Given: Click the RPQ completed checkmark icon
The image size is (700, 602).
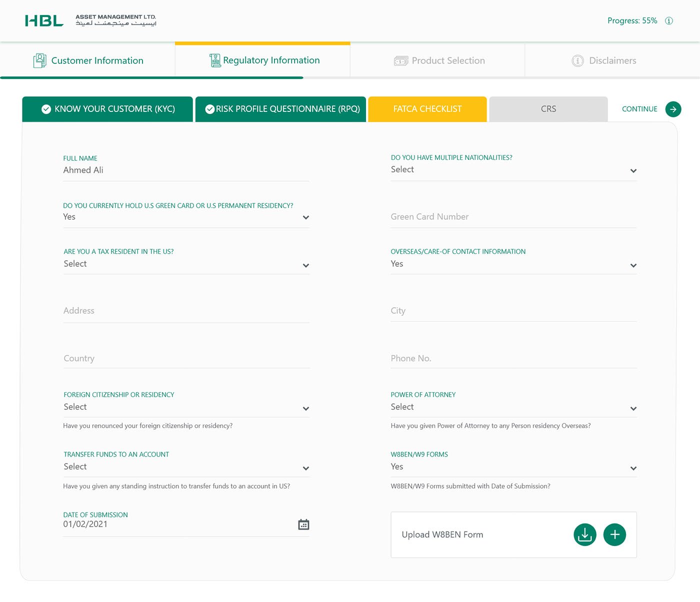Looking at the screenshot, I should (210, 109).
